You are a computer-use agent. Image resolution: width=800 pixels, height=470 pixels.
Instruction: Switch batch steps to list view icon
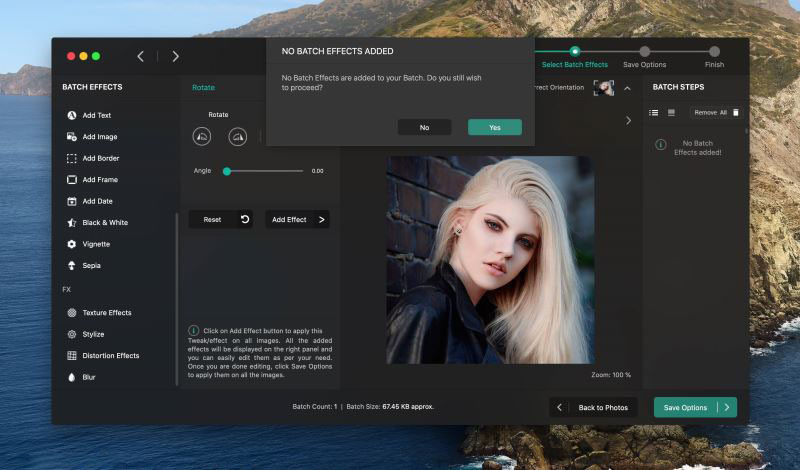coord(654,113)
